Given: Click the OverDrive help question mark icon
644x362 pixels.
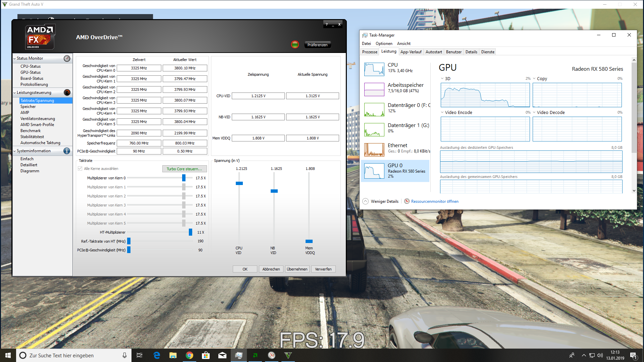Looking at the screenshot, I should point(327,24).
